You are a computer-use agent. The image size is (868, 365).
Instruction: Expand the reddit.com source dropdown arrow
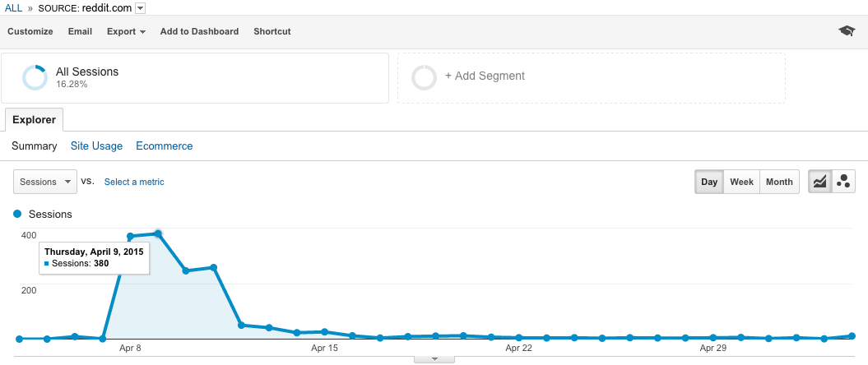(x=140, y=7)
